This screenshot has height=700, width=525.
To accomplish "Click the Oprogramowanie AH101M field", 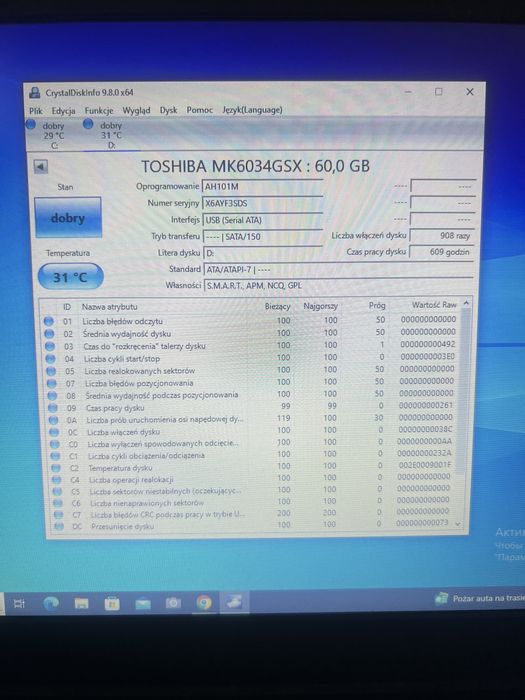I will pyautogui.click(x=262, y=186).
